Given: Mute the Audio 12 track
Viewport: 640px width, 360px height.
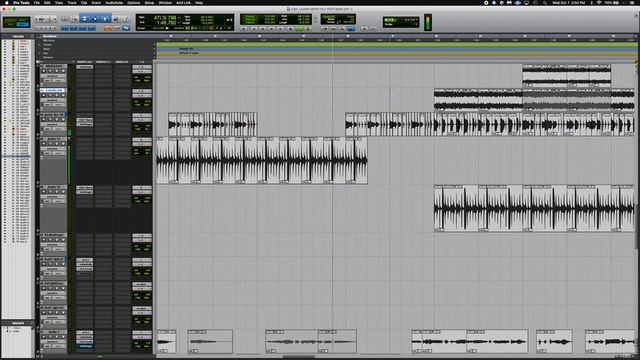Looking at the screenshot, I should [x=63, y=192].
